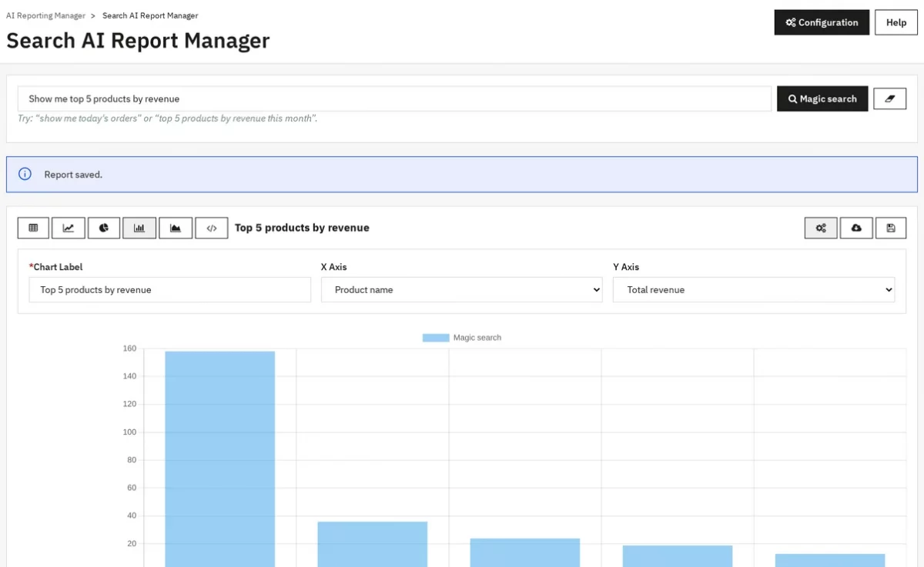Toggle the Magic search legend swatch
924x567 pixels.
[x=436, y=338]
